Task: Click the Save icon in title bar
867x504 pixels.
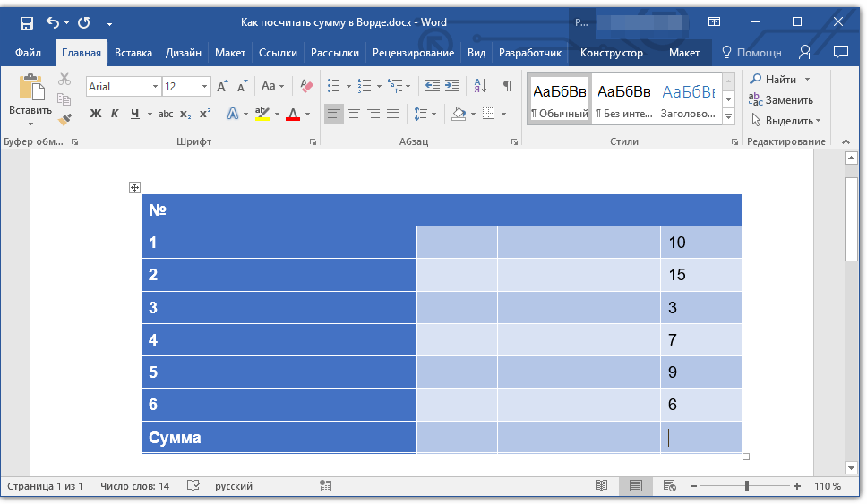Action: pos(27,22)
